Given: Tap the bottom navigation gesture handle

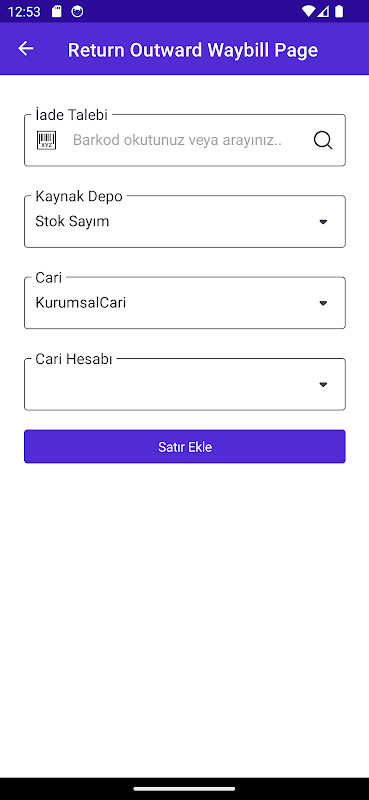Looking at the screenshot, I should click(x=184, y=789).
